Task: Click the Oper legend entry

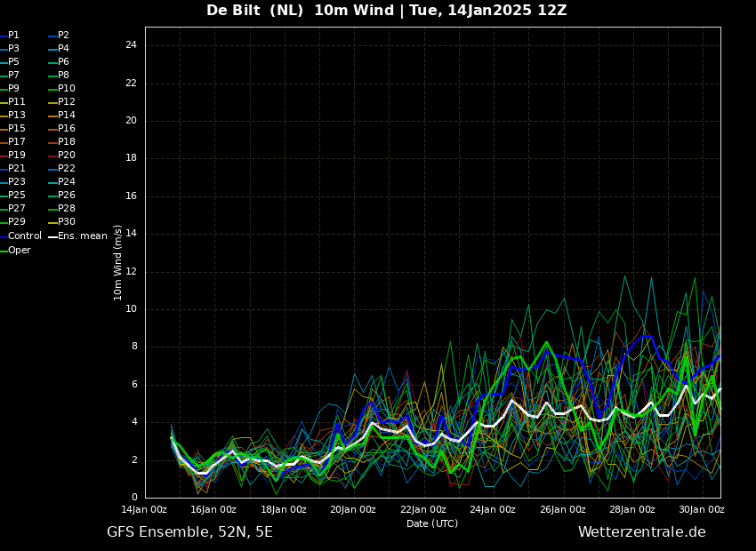Action: pyautogui.click(x=15, y=251)
